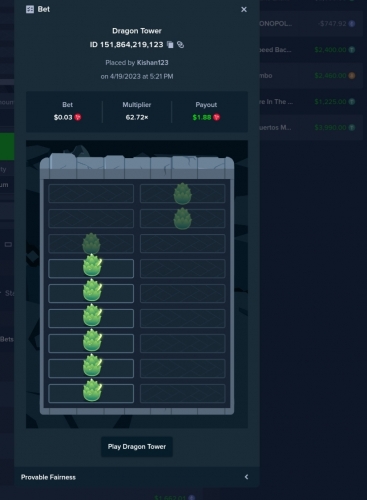Click the $2,400.00 payout in background list

click(330, 50)
